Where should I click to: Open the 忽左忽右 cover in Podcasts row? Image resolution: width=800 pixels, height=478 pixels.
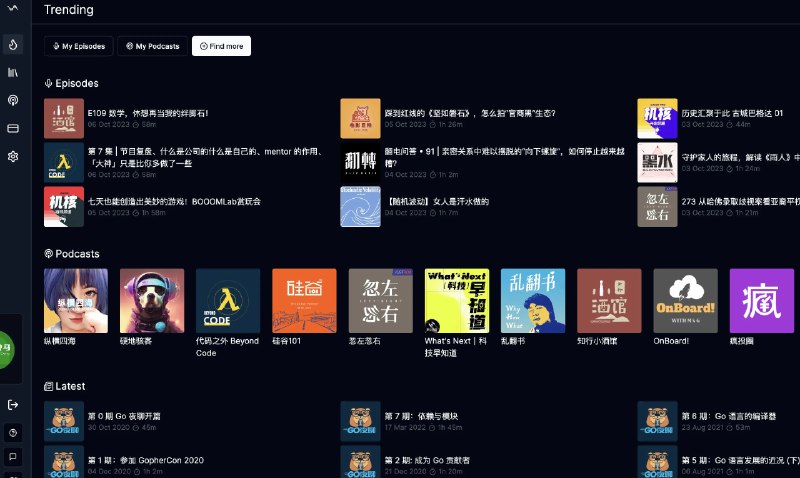point(381,301)
